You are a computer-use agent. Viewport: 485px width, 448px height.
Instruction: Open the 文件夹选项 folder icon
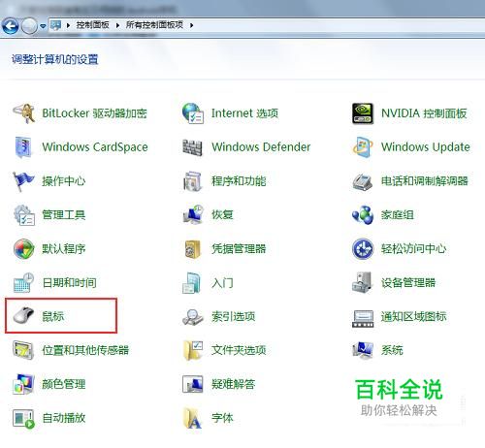point(193,350)
